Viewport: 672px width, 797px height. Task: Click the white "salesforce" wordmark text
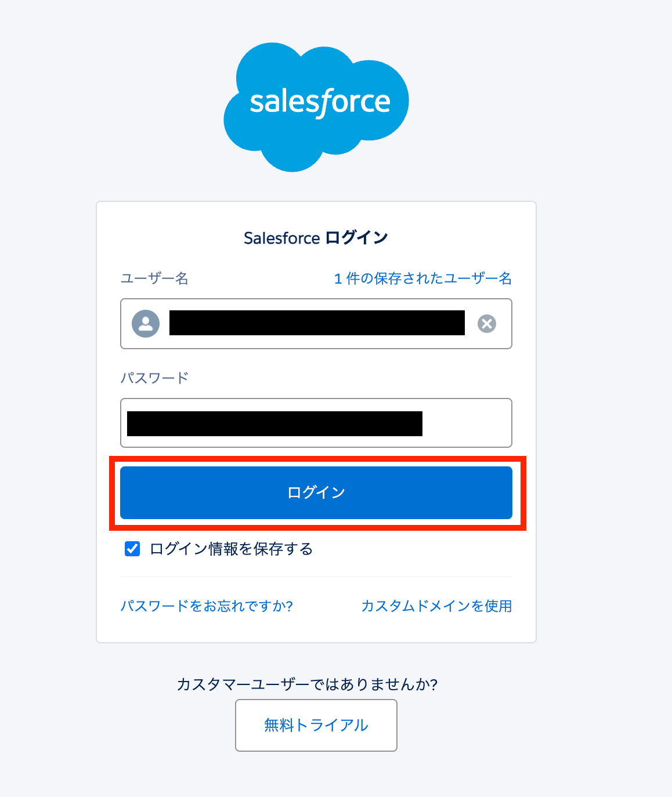(320, 103)
